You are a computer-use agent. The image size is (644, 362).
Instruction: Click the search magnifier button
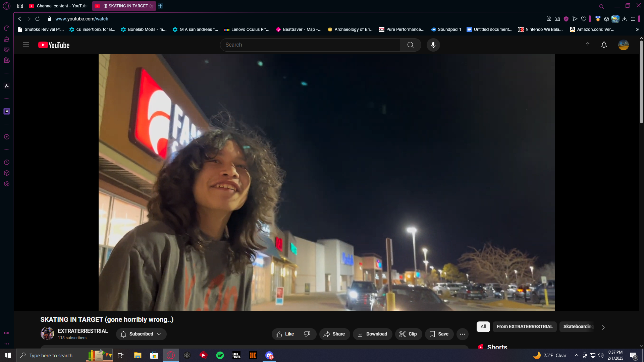(410, 45)
